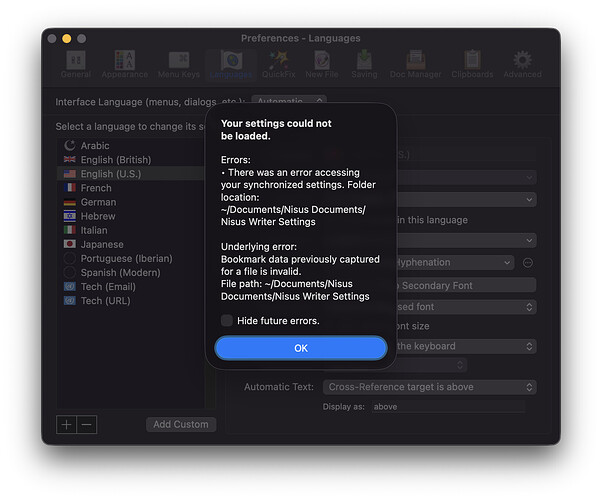602x500 pixels.
Task: Open the used font popup menu
Action: [x=466, y=307]
